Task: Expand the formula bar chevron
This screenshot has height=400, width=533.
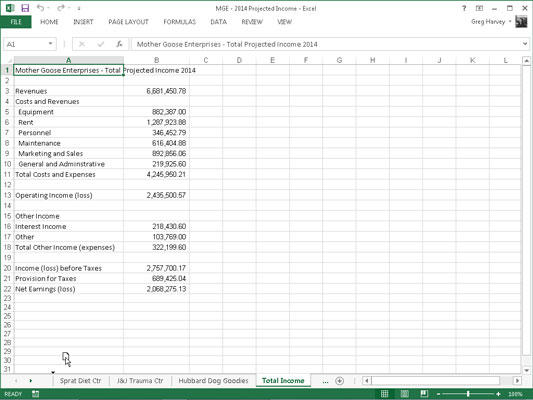Action: click(x=525, y=44)
